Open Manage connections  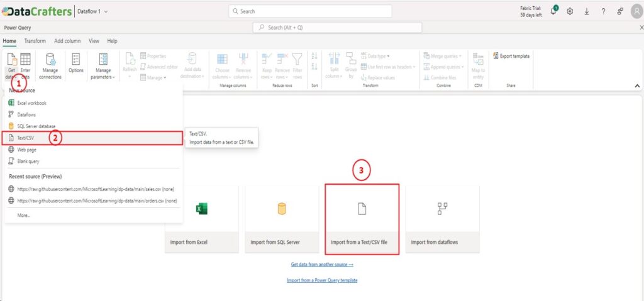point(50,67)
